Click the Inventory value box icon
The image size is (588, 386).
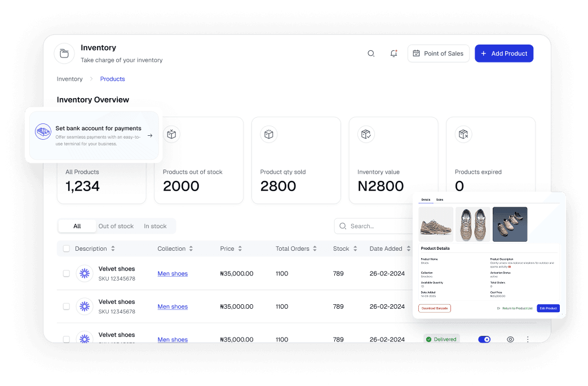(366, 134)
